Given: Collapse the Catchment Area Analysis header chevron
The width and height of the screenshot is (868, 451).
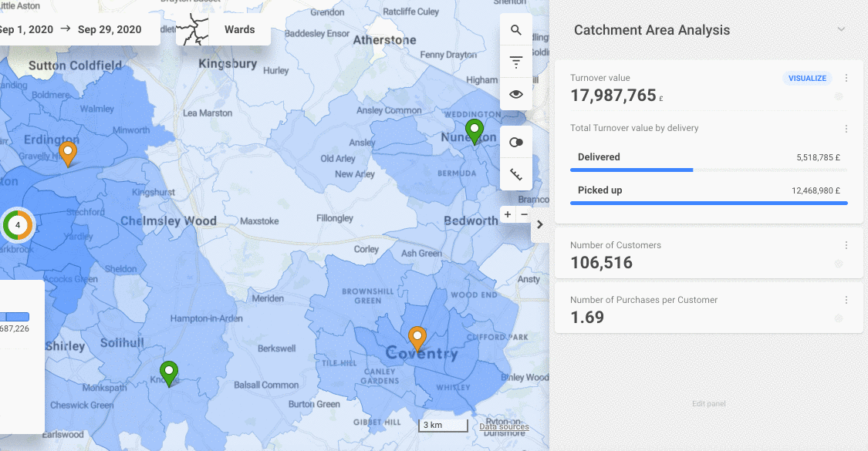Looking at the screenshot, I should pyautogui.click(x=841, y=29).
